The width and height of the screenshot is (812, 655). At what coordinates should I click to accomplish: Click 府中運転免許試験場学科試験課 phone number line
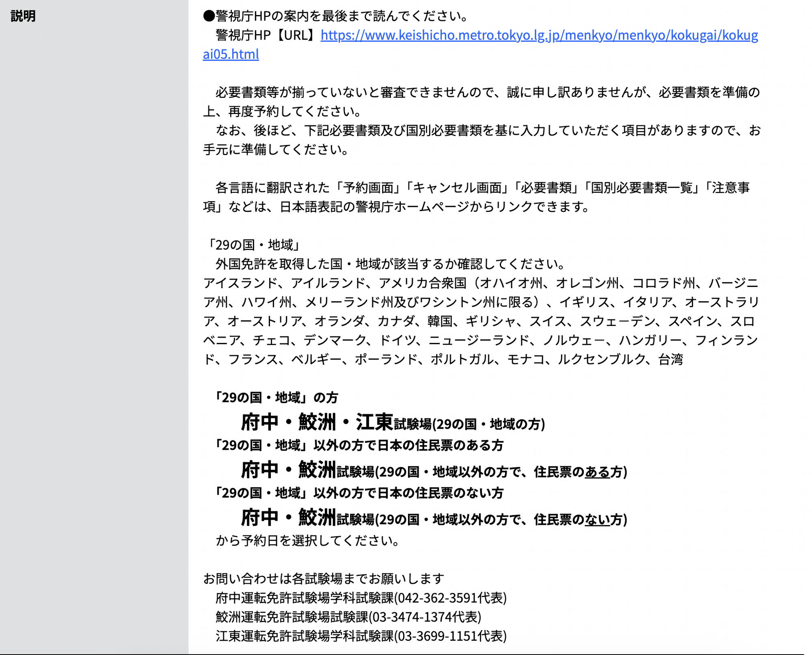[x=361, y=598]
